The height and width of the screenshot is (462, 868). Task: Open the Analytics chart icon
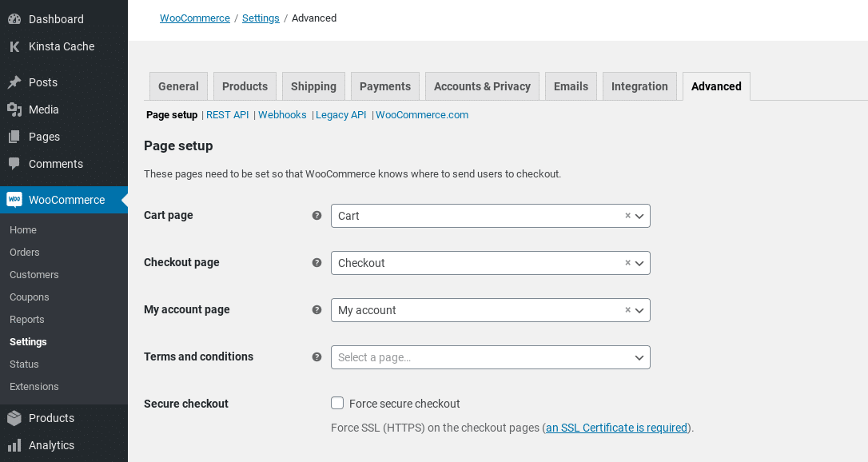coord(14,445)
